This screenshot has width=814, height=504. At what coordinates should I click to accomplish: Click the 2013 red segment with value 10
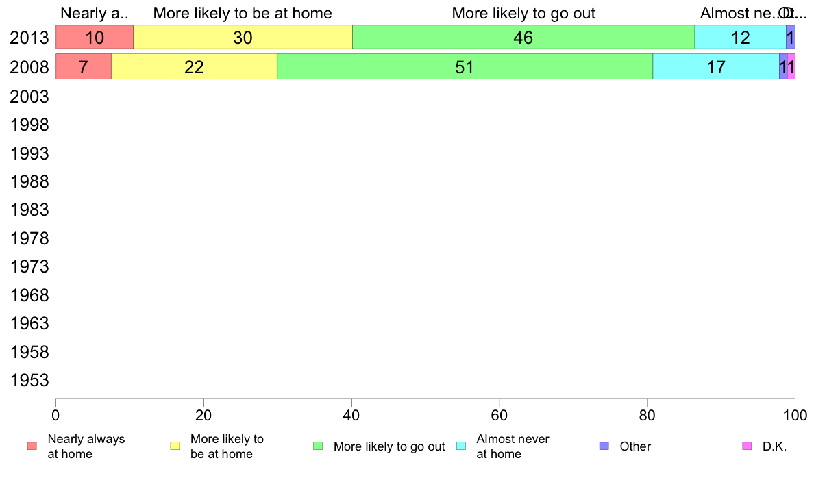(95, 38)
